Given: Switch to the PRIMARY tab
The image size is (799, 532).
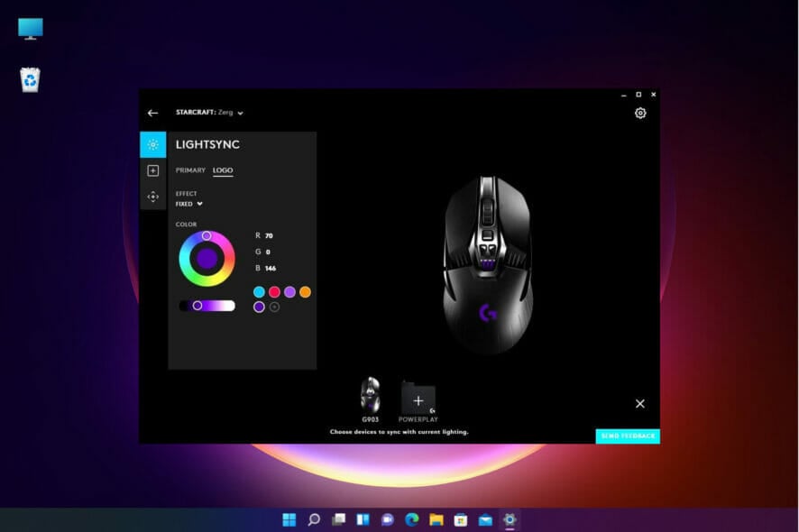Looking at the screenshot, I should pyautogui.click(x=188, y=168).
